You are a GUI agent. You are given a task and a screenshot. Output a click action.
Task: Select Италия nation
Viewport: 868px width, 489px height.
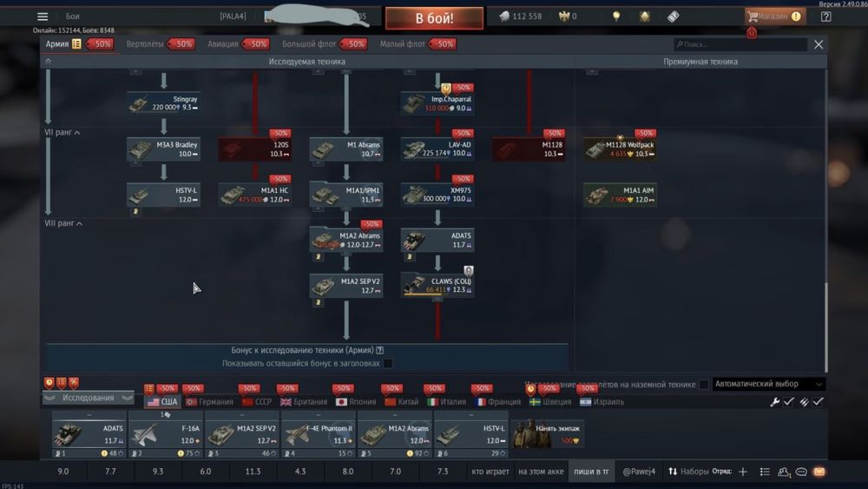click(x=447, y=402)
